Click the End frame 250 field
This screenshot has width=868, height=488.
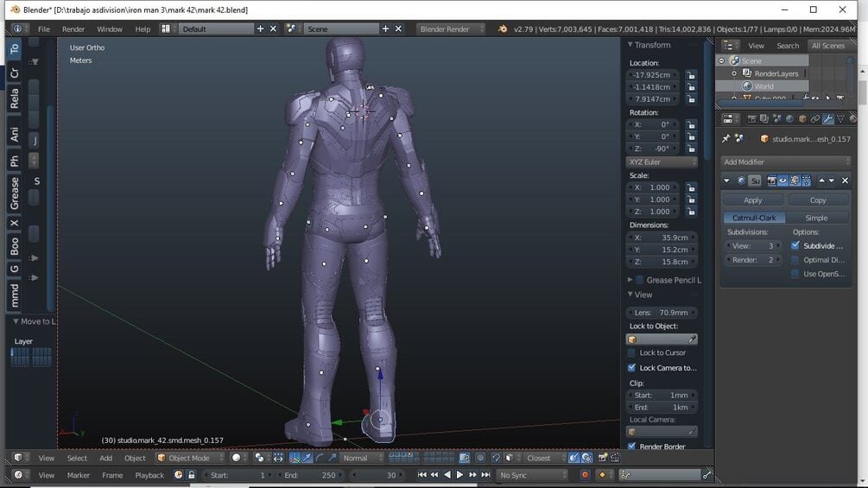click(x=311, y=475)
